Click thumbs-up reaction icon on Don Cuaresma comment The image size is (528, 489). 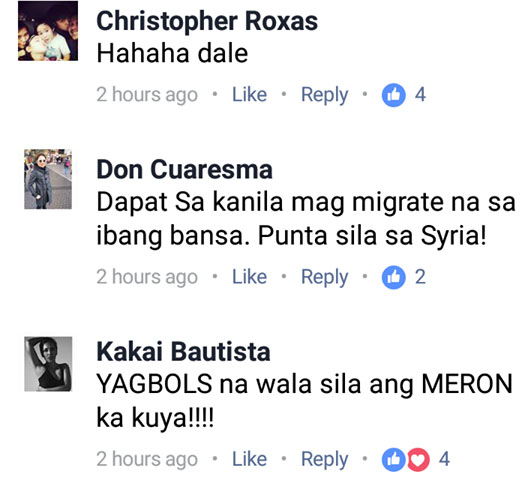393,277
